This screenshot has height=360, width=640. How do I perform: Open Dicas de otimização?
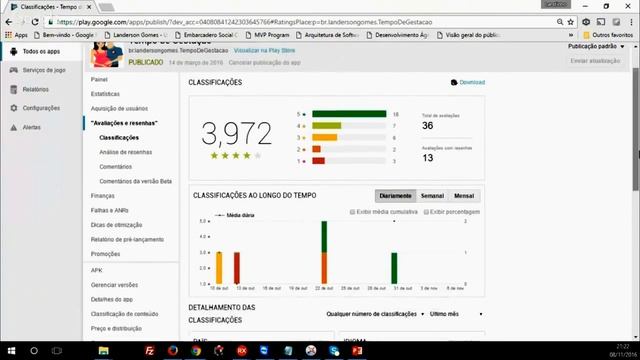click(x=116, y=225)
